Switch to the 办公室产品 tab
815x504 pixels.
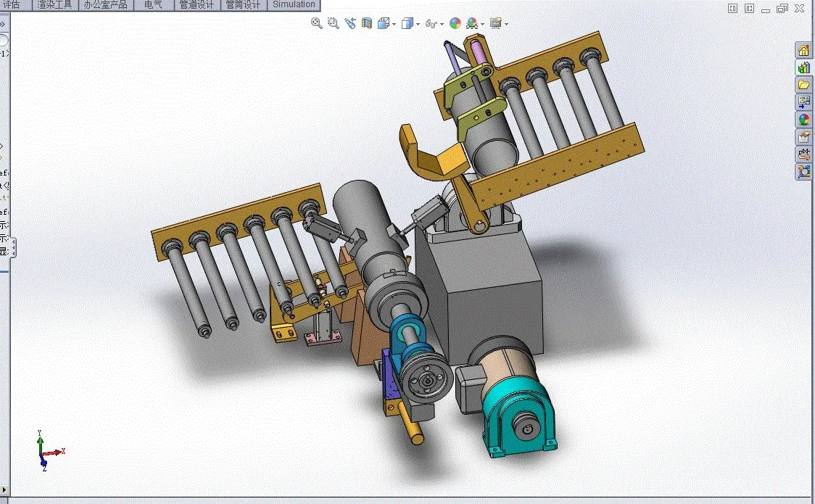pyautogui.click(x=106, y=5)
